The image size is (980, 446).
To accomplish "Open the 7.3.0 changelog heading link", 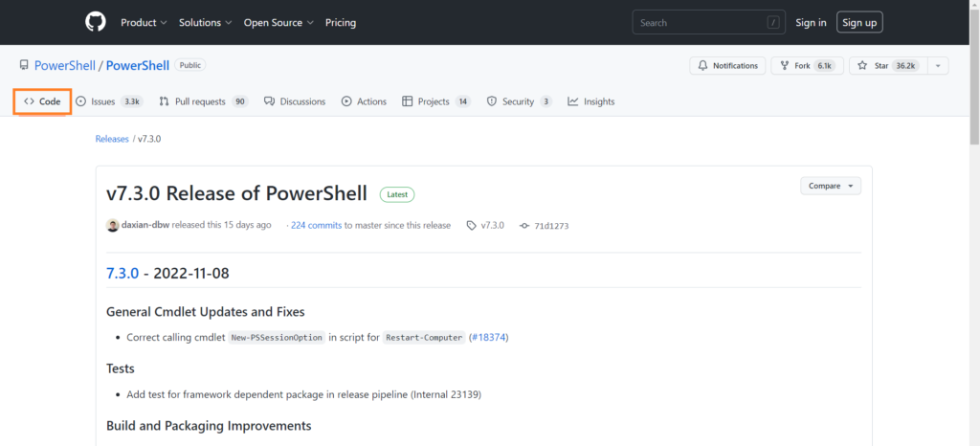I will (122, 273).
